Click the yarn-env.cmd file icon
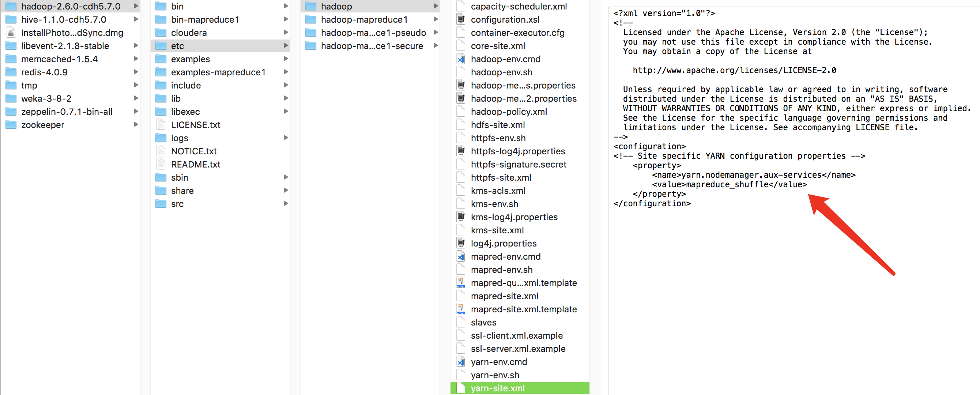This screenshot has width=980, height=395. click(x=460, y=361)
